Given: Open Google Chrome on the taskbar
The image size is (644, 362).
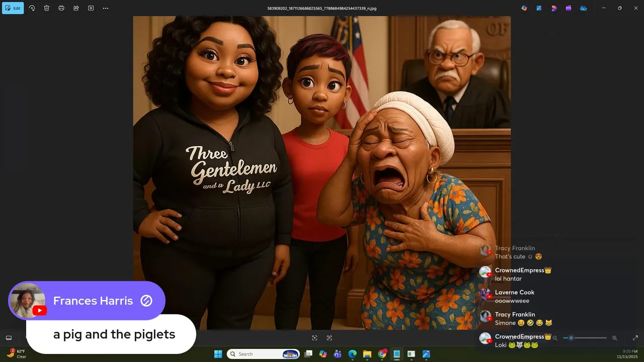Looking at the screenshot, I should click(382, 354).
